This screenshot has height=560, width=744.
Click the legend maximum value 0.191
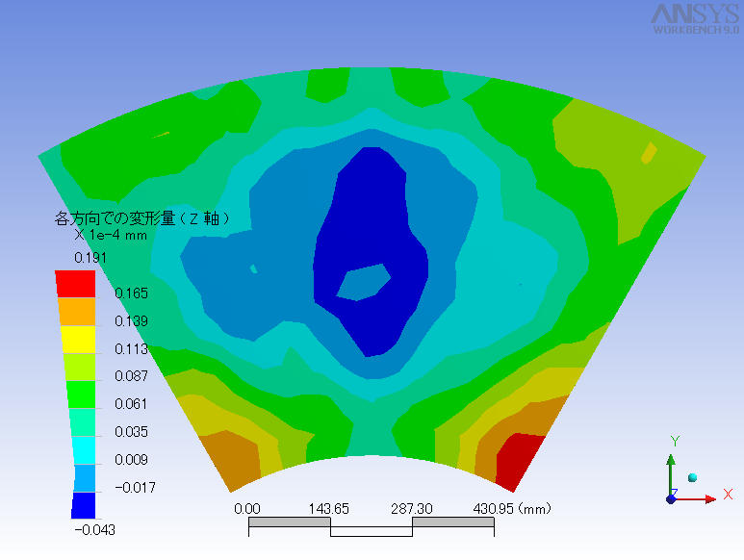click(x=90, y=258)
